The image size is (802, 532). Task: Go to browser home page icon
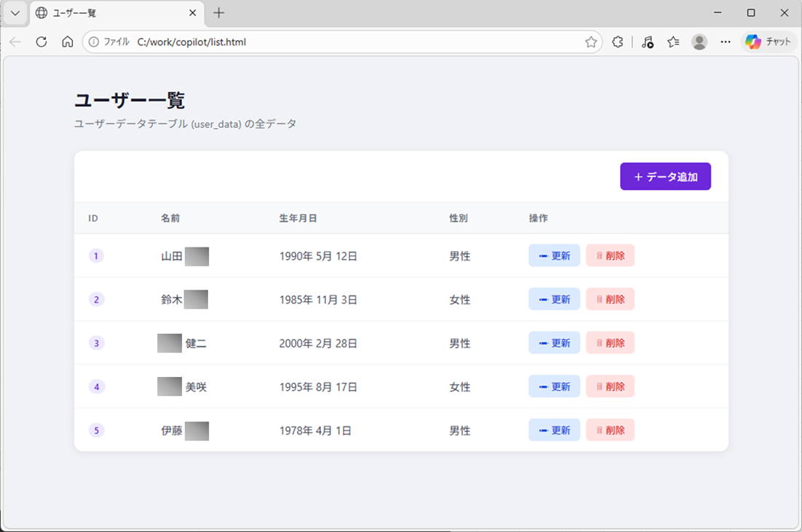coord(67,42)
